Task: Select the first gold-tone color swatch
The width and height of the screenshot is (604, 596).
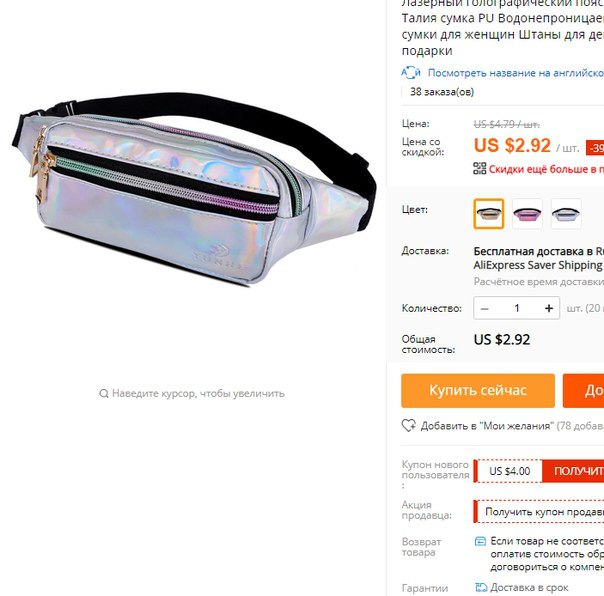Action: [489, 214]
